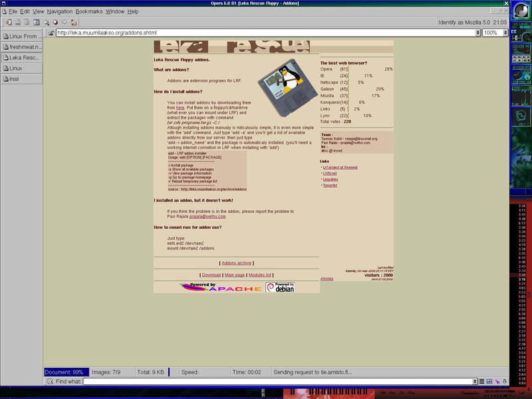The image size is (532, 399).
Task: Click the address URL field
Action: pyautogui.click(x=265, y=33)
